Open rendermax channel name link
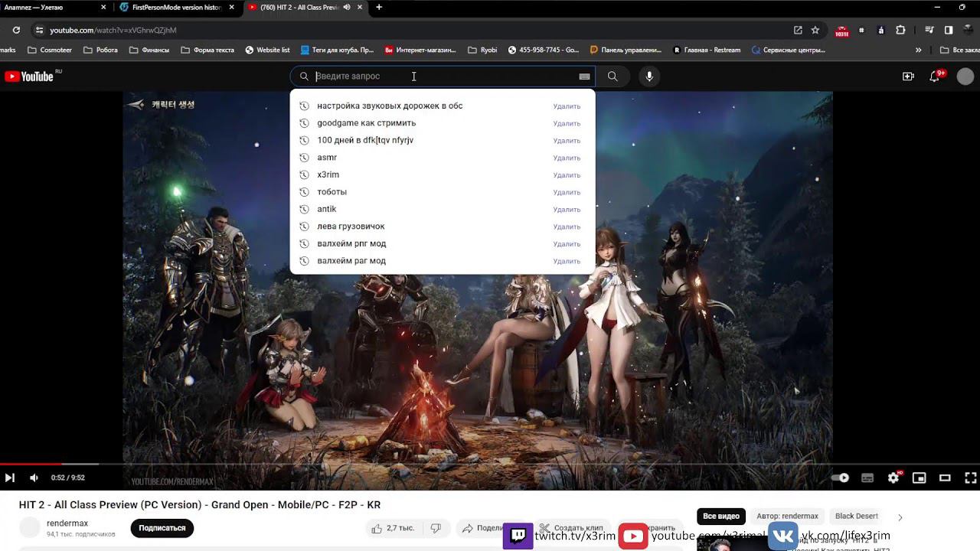Image resolution: width=980 pixels, height=551 pixels. (x=67, y=523)
